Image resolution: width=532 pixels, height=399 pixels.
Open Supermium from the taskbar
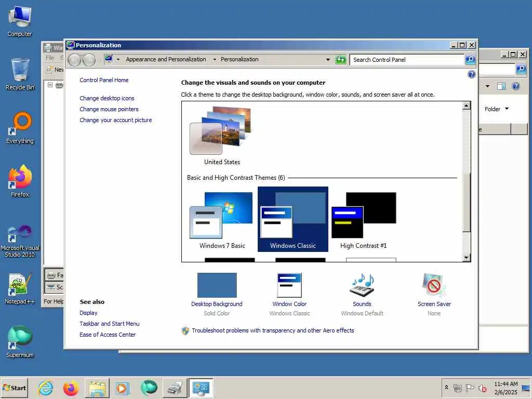tap(149, 388)
